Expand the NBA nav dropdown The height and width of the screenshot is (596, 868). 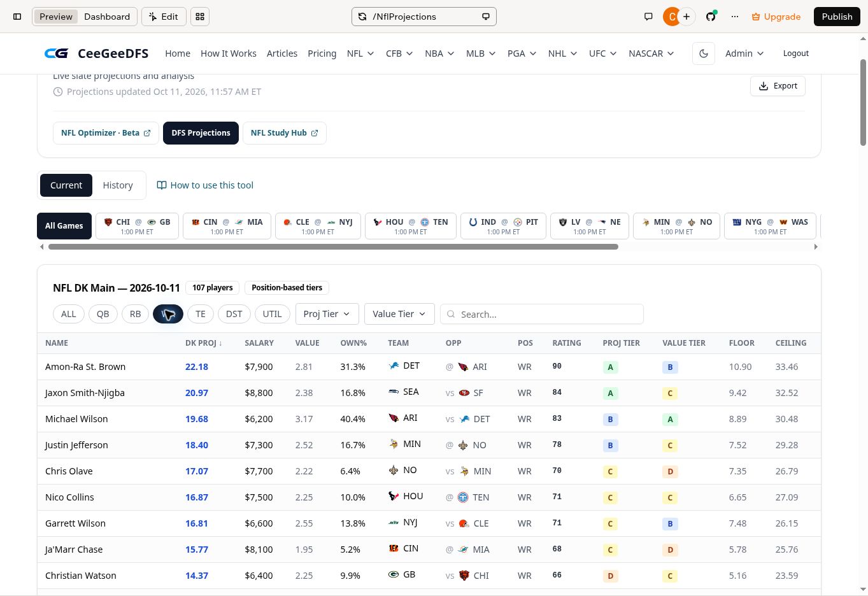(439, 53)
